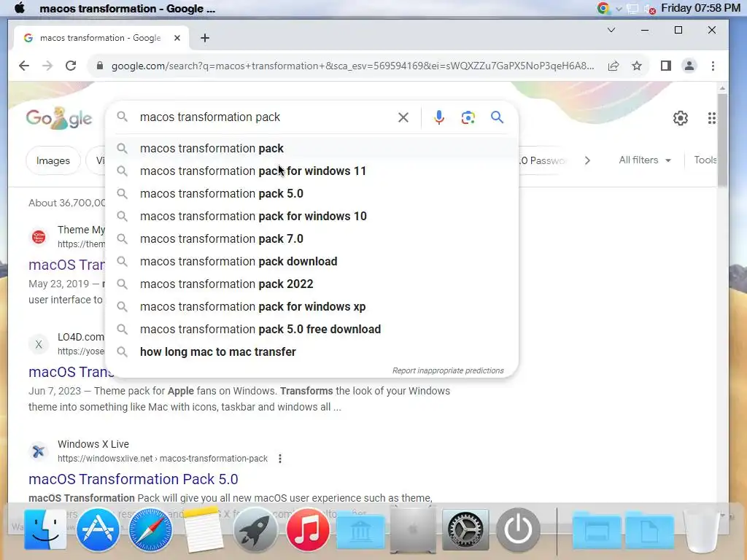Click the Google doodle logo
The image size is (747, 560).
(x=59, y=118)
